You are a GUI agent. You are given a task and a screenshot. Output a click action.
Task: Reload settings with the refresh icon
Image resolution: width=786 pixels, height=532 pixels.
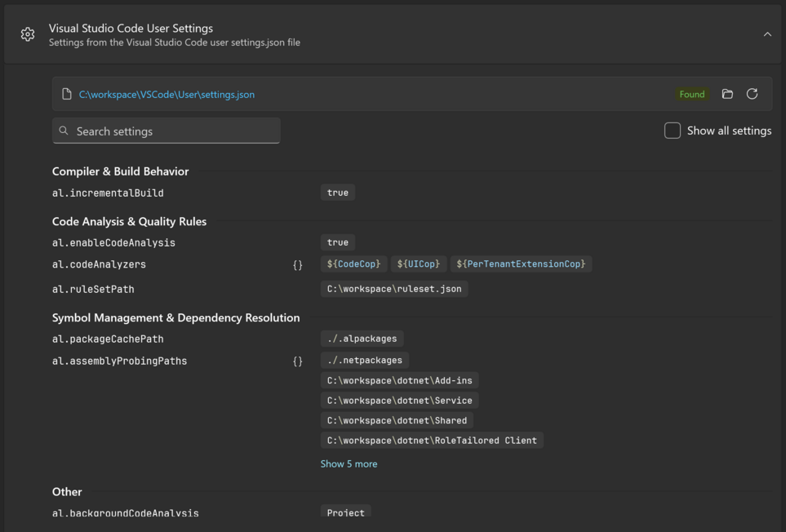tap(752, 94)
